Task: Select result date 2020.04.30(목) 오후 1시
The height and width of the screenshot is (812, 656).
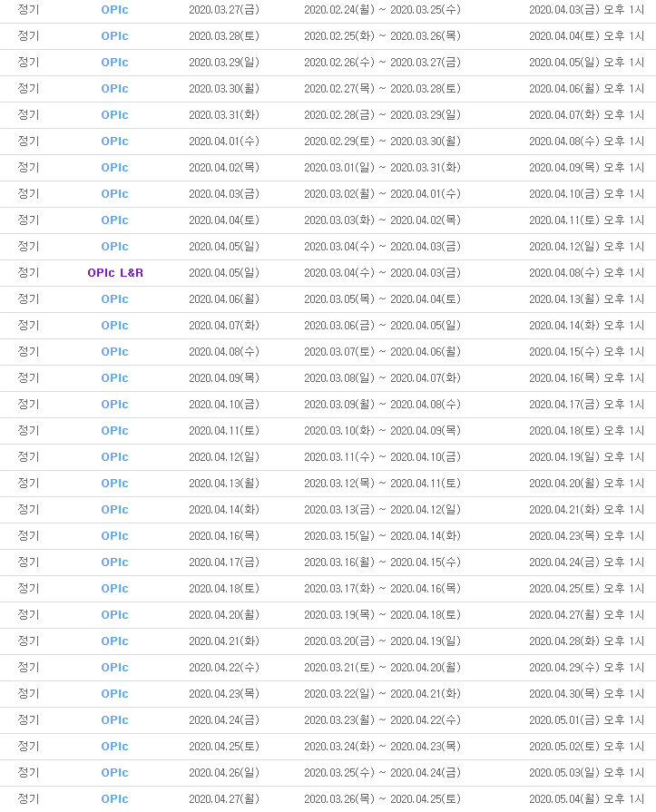Action: [x=587, y=694]
